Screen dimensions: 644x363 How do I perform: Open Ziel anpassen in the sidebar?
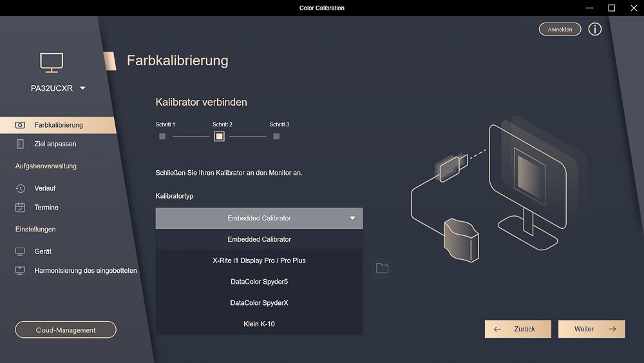point(55,144)
